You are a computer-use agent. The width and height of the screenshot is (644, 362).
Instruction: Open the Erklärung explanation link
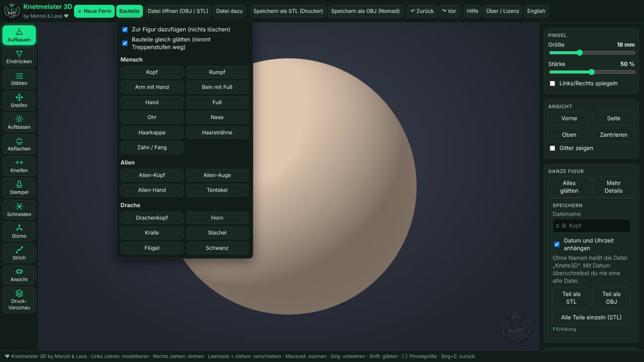565,329
